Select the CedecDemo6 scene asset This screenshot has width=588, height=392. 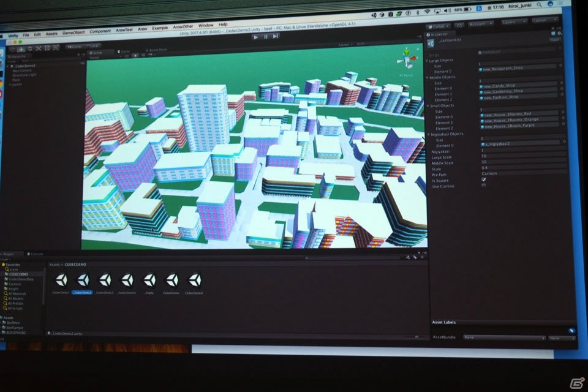194,283
